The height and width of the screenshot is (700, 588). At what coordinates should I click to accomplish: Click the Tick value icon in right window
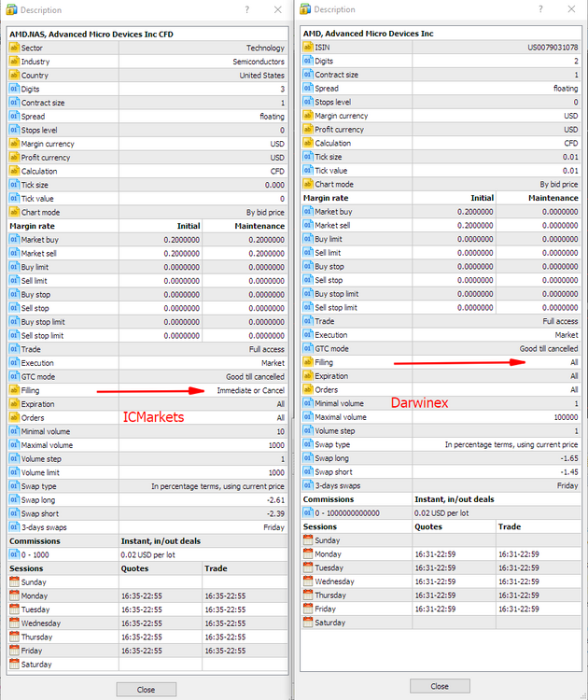point(308,170)
